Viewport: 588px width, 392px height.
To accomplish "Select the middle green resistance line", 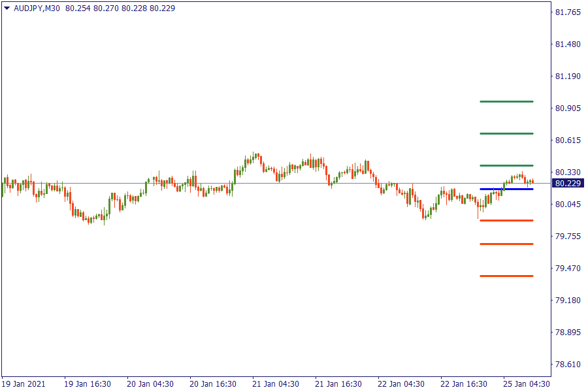I will click(x=506, y=133).
